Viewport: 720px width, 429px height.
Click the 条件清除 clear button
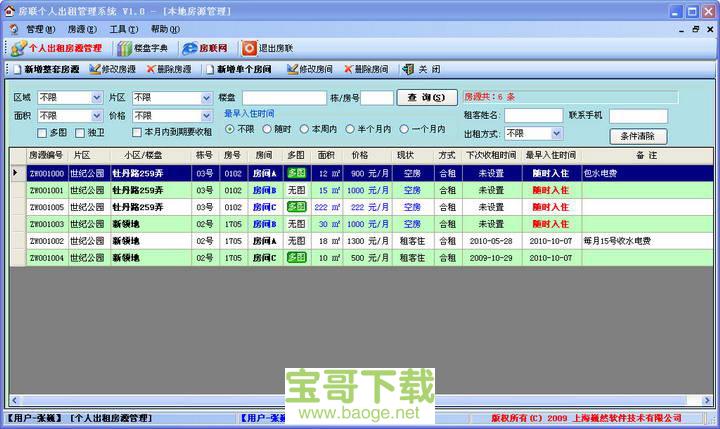(x=638, y=136)
